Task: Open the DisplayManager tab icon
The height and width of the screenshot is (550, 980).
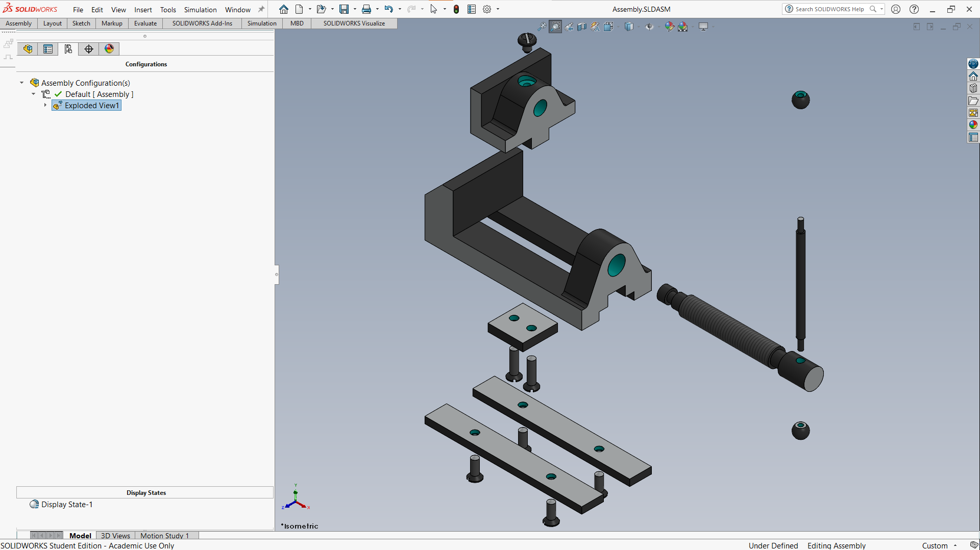Action: pyautogui.click(x=109, y=49)
